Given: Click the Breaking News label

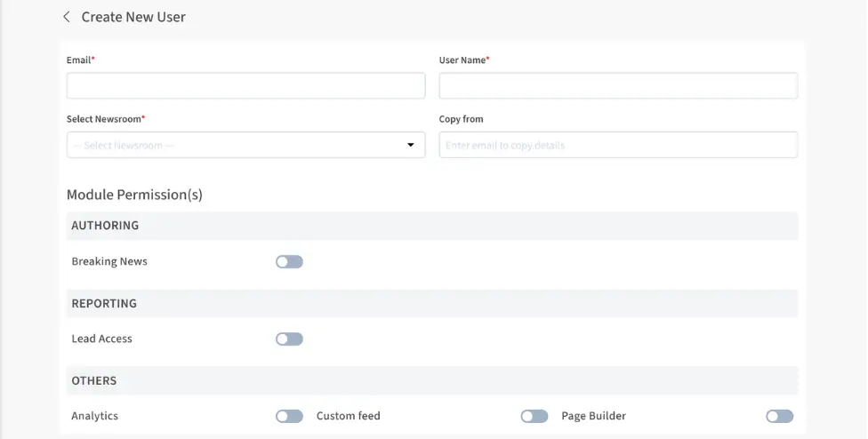Looking at the screenshot, I should (109, 261).
